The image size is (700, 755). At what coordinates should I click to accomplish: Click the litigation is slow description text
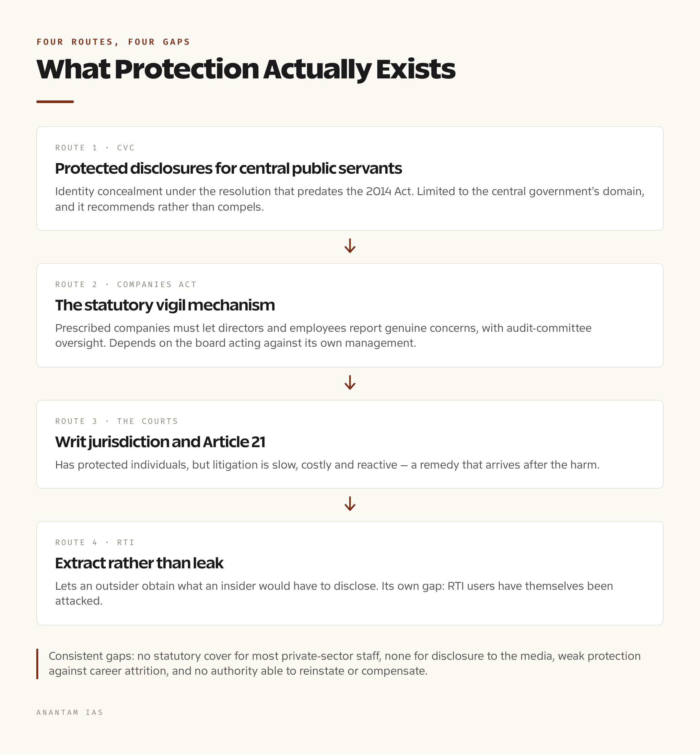pyautogui.click(x=327, y=465)
